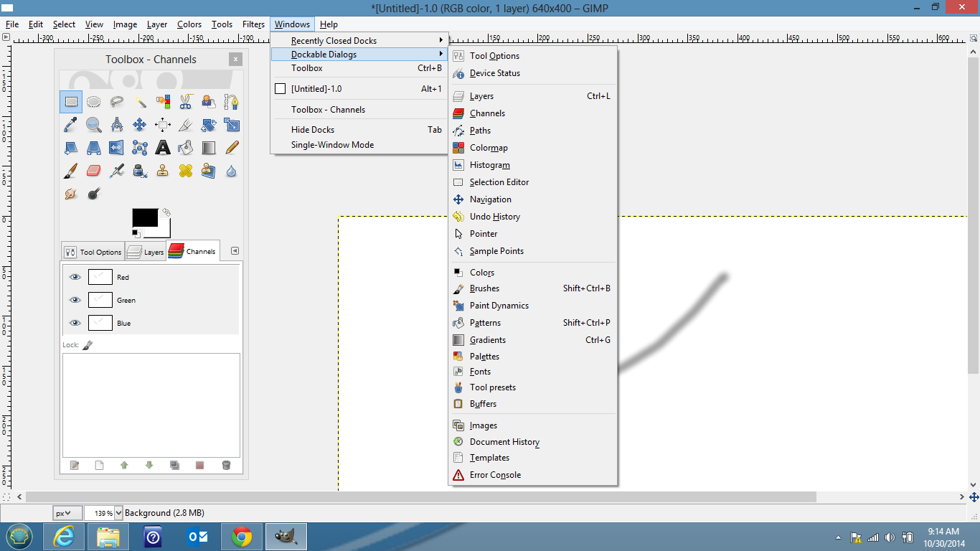This screenshot has height=551, width=980.
Task: Select the Zoom magnifier tool
Action: 94,125
